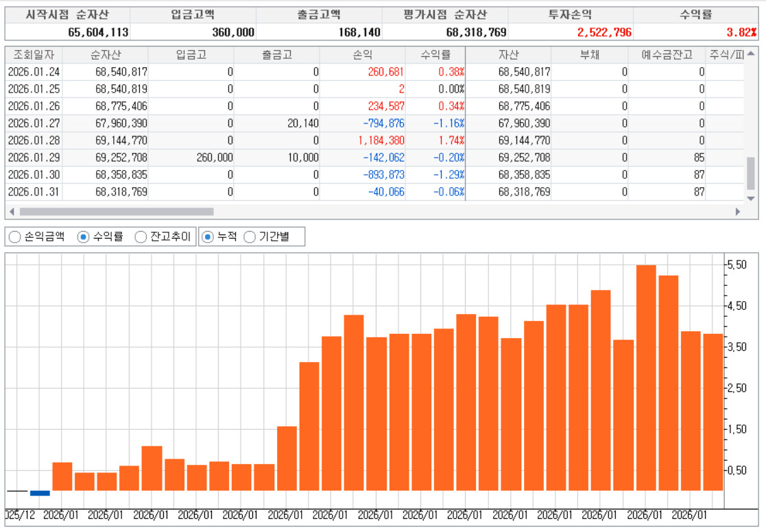Screen dimensions: 766x532
Task: Switch to the 기간별 radio option
Action: [x=250, y=237]
